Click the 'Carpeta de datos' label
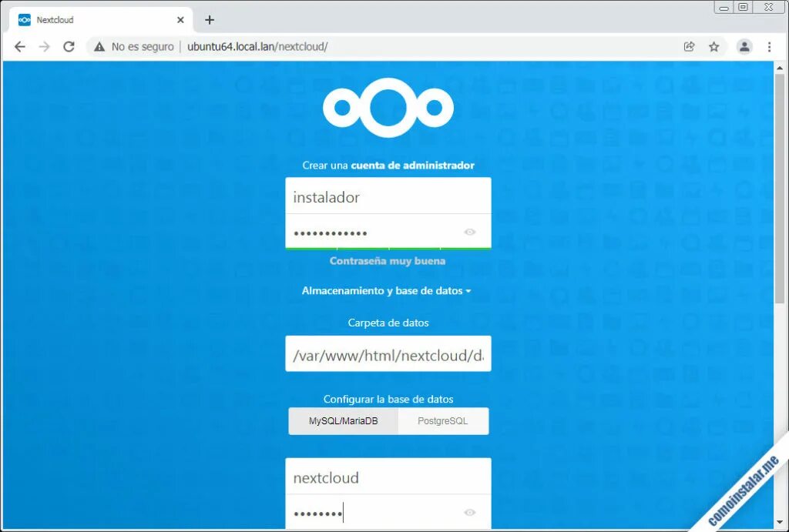The width and height of the screenshot is (789, 532). click(x=388, y=323)
